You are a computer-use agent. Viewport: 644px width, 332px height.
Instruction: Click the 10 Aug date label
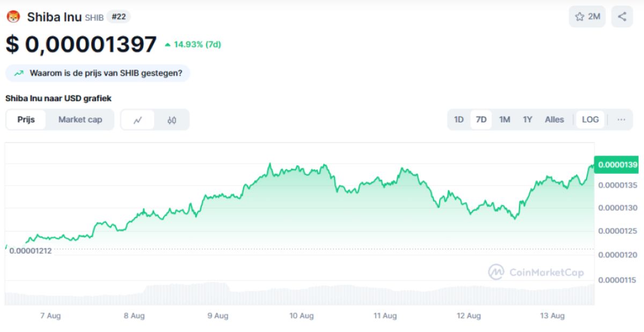point(302,316)
